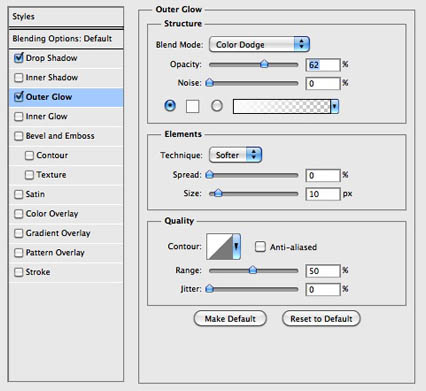Enable the Color Overlay checkbox

tap(19, 214)
